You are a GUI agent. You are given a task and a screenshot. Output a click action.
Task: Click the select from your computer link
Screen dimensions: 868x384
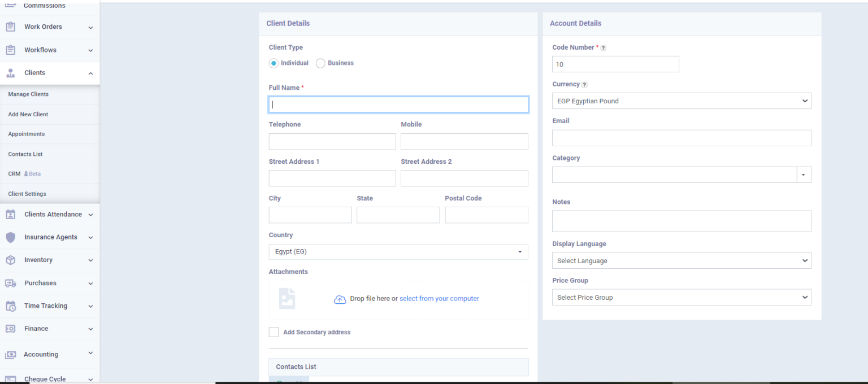point(439,298)
